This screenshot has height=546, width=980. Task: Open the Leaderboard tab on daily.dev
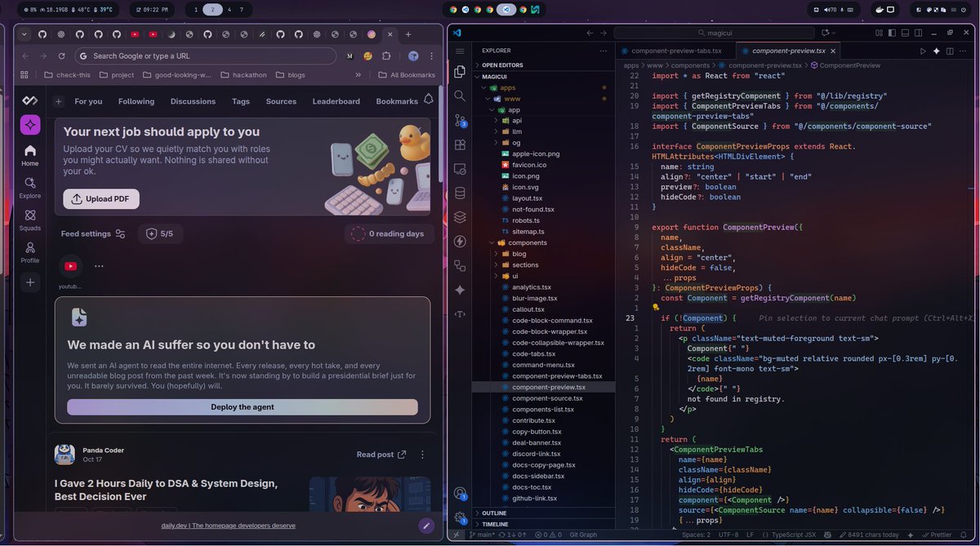pyautogui.click(x=336, y=101)
